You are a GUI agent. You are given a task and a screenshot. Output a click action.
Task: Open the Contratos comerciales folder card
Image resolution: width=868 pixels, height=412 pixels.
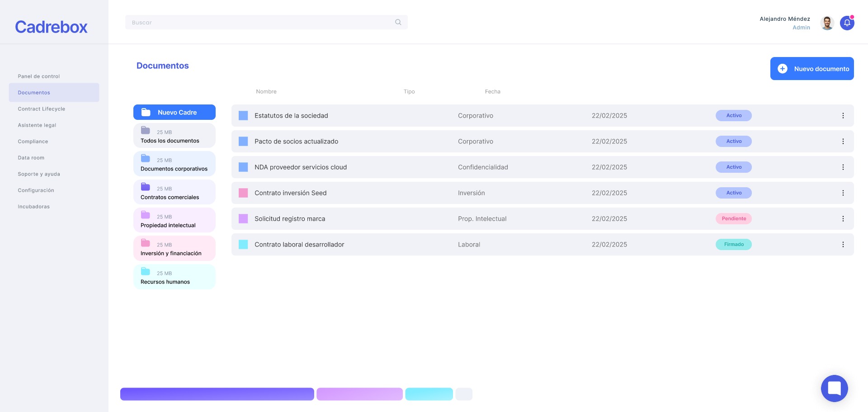[x=175, y=192]
